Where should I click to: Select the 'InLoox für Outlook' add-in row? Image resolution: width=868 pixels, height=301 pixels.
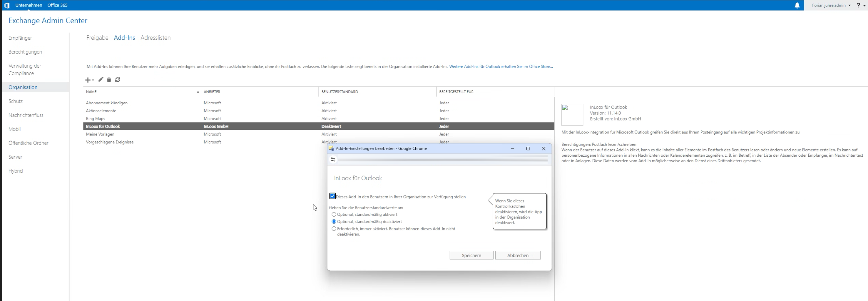[318, 126]
